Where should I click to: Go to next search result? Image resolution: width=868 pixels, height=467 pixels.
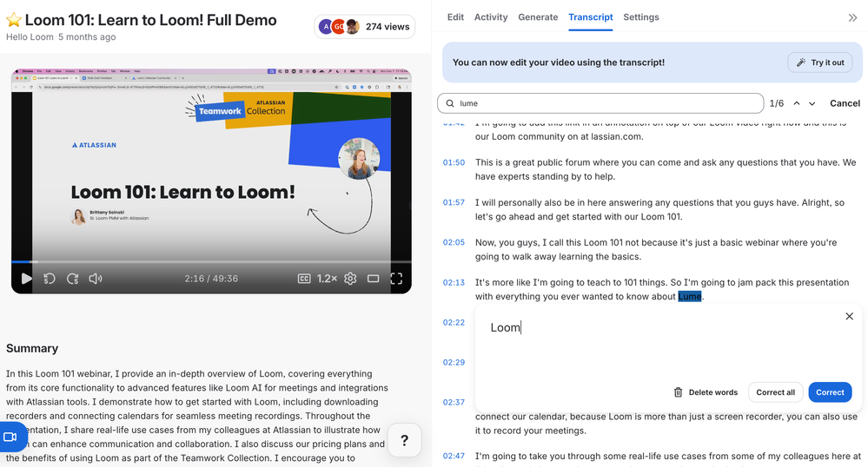(x=812, y=103)
